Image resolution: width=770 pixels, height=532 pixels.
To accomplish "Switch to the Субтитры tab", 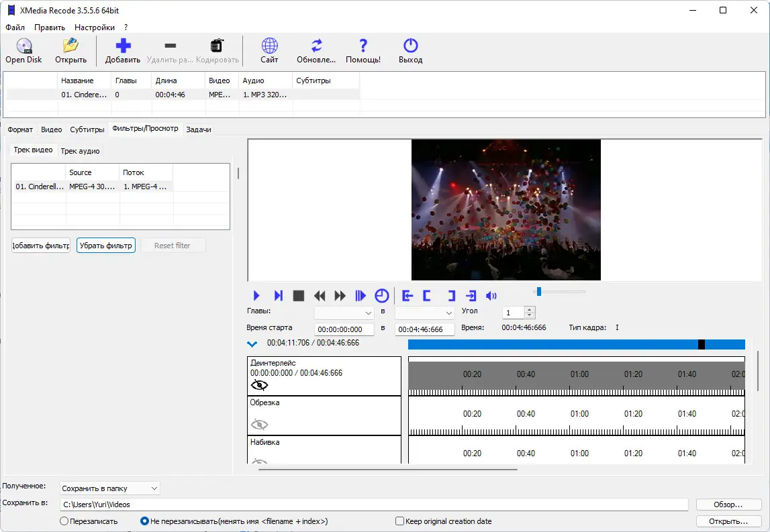I will coord(87,129).
